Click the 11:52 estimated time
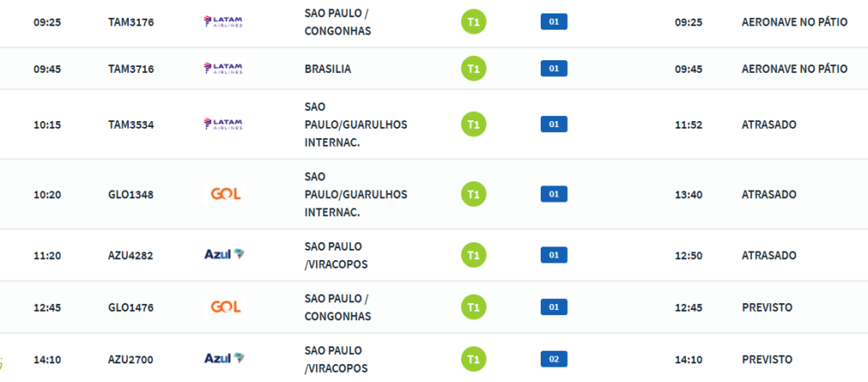868x382 pixels. (688, 125)
